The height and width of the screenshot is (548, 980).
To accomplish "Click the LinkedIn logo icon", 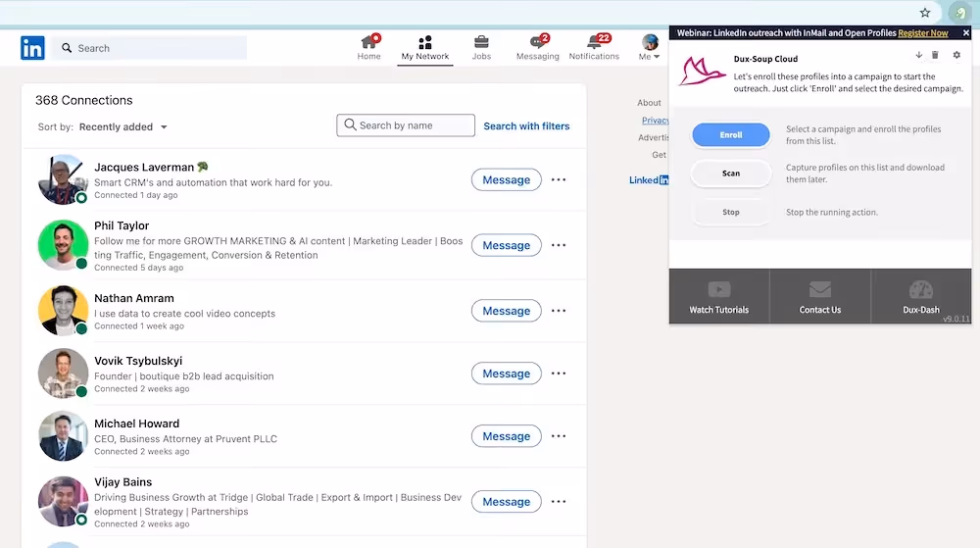I will [32, 48].
